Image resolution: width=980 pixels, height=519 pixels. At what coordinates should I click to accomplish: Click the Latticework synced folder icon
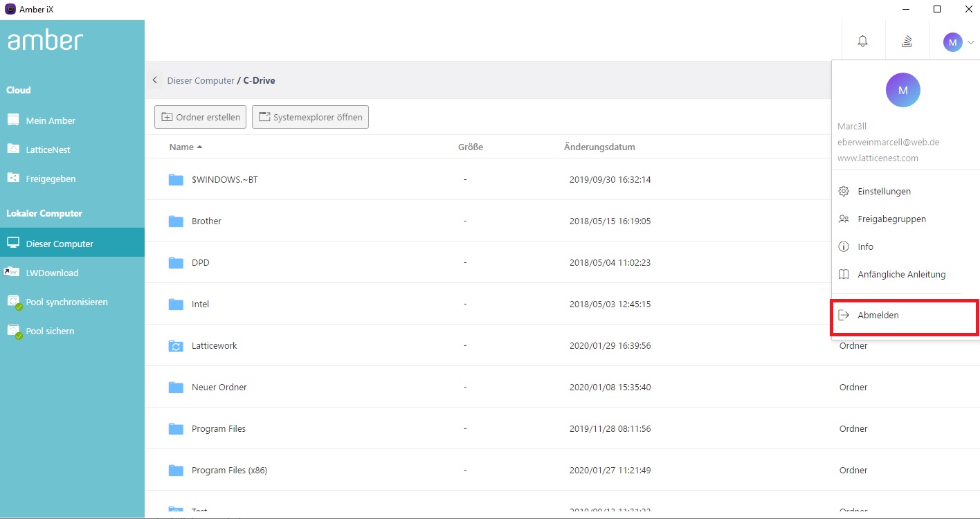tap(176, 346)
